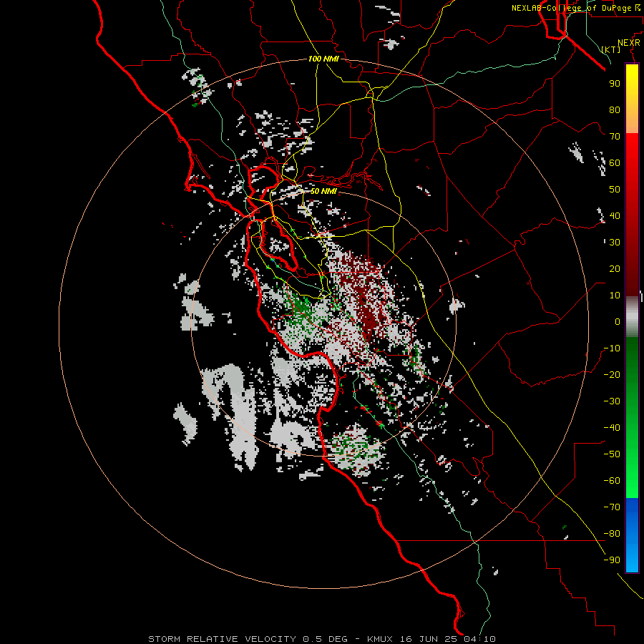Click the 16 JUN 25 date in the caption
This screenshot has width=644, height=644.
point(429,639)
